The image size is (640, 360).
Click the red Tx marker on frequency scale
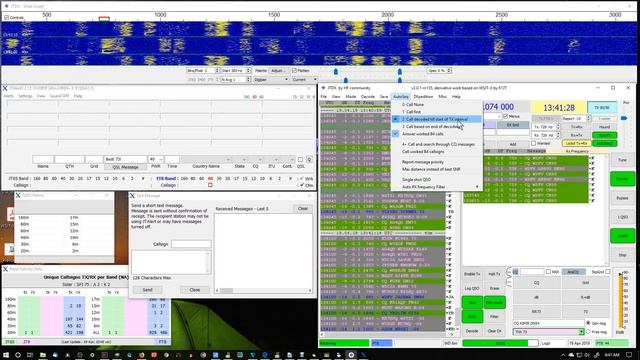104,18
